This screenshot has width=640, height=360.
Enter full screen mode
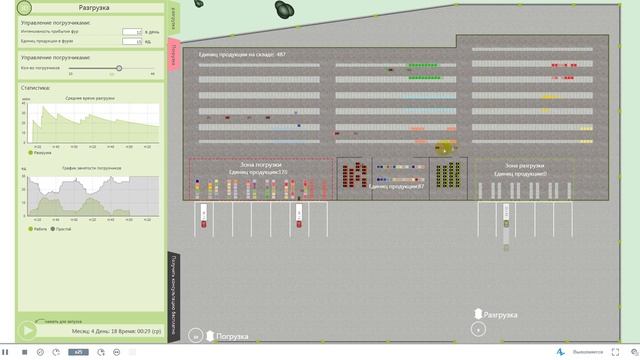pyautogui.click(x=615, y=352)
